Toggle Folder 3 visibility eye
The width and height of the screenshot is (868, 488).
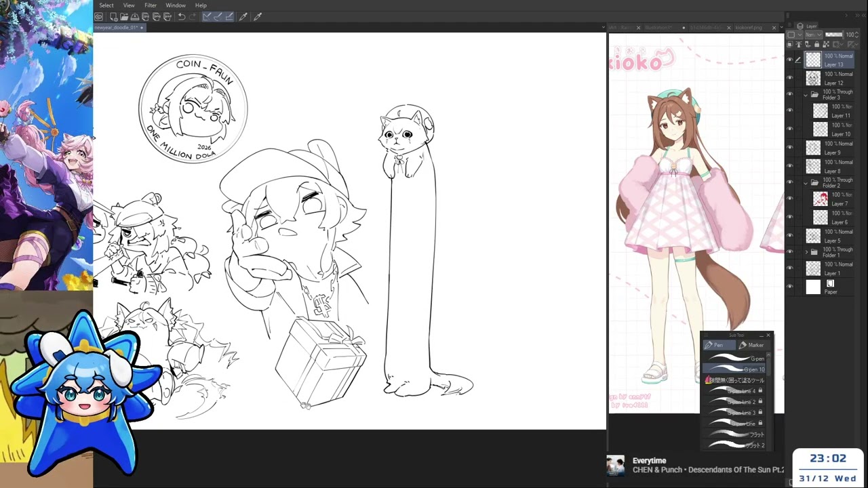(789, 95)
